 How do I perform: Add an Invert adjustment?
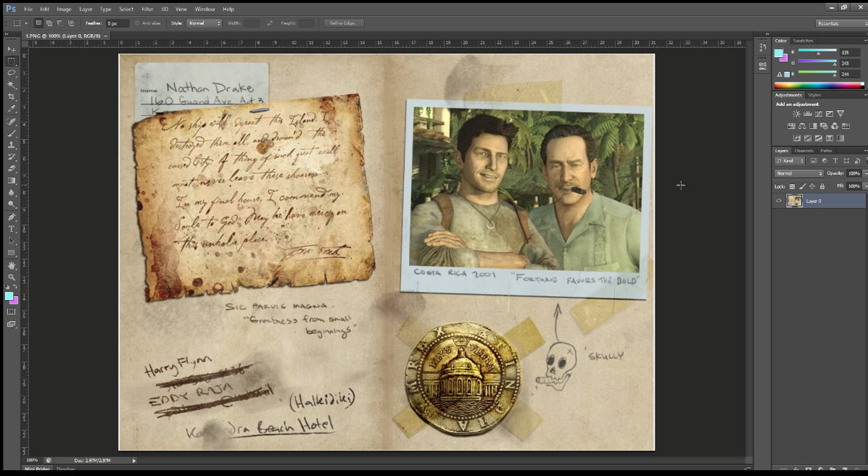[797, 138]
